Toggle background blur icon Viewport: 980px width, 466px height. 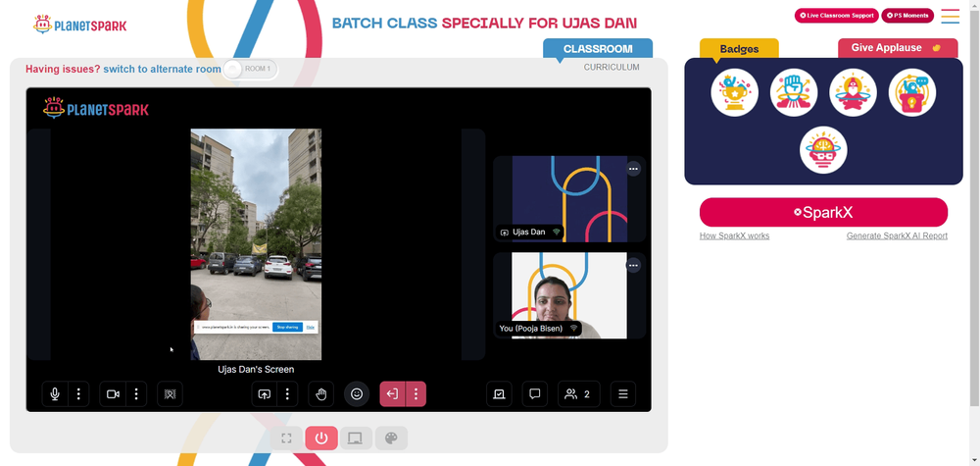coord(170,394)
